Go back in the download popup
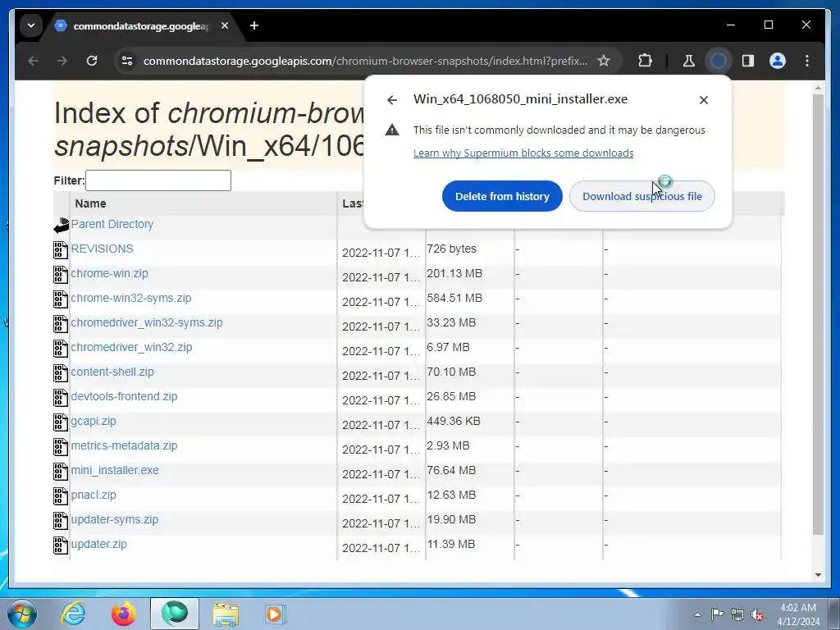Viewport: 840px width, 630px height. pyautogui.click(x=392, y=99)
